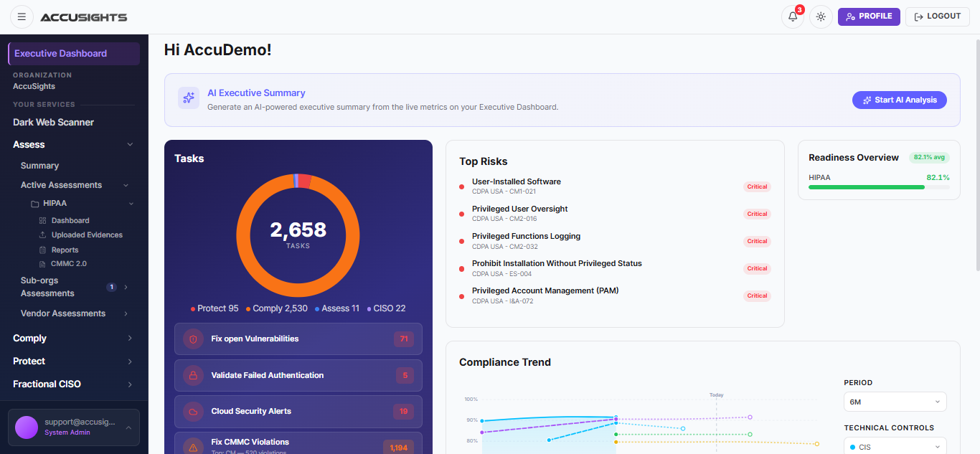Collapse the Assess section chevron

point(130,145)
